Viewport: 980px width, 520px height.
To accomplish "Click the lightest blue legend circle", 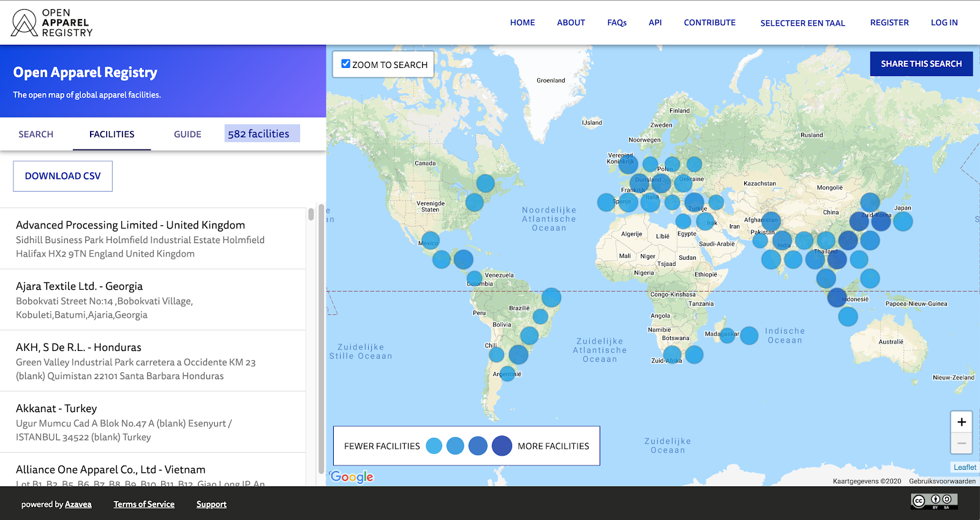I will [x=434, y=446].
